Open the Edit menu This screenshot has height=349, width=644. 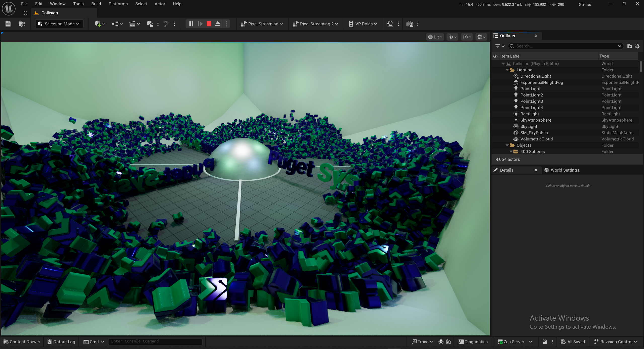[39, 4]
